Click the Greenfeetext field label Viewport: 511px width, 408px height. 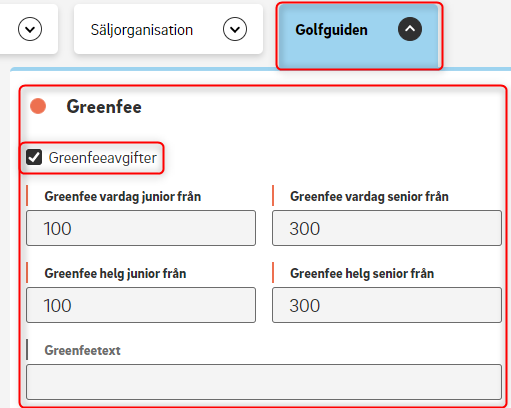82,350
